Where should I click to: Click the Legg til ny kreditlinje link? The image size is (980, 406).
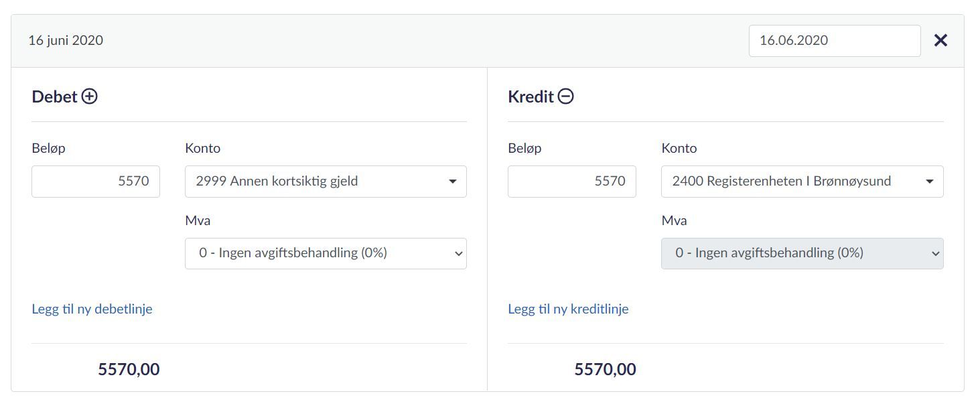tap(568, 309)
